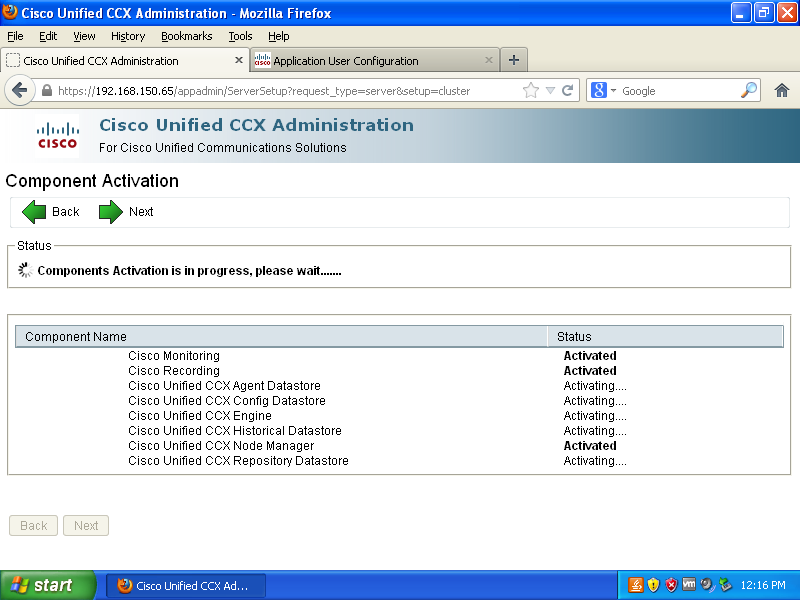Close the Application User Configuration tab
Image resolution: width=800 pixels, height=600 pixels.
click(x=488, y=60)
